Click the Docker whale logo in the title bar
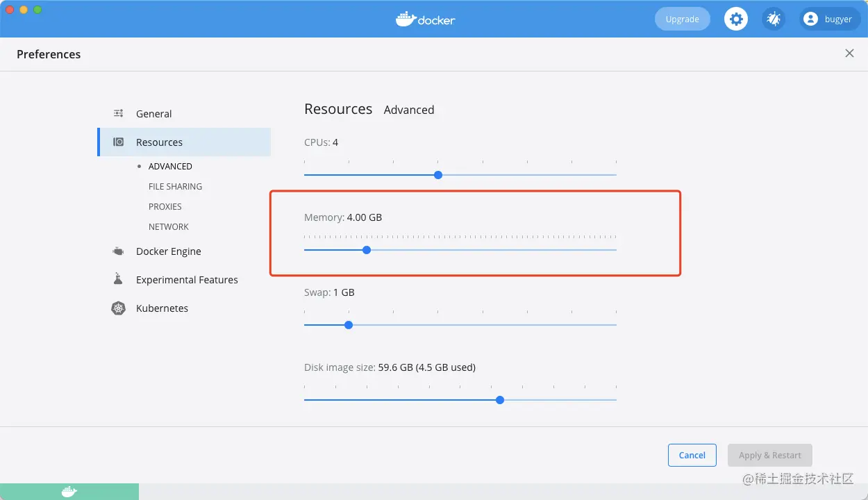This screenshot has height=500, width=868. [426, 19]
